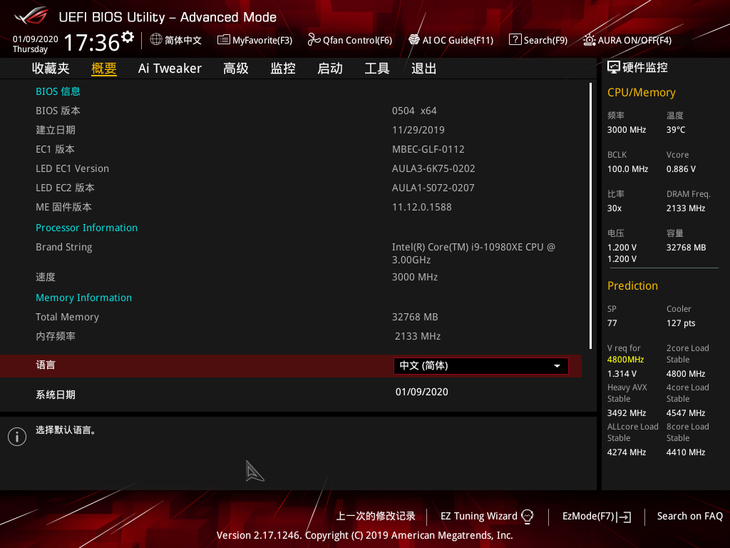Viewport: 730px width, 548px height.
Task: Click the info icon in help panel
Action: coord(16,436)
